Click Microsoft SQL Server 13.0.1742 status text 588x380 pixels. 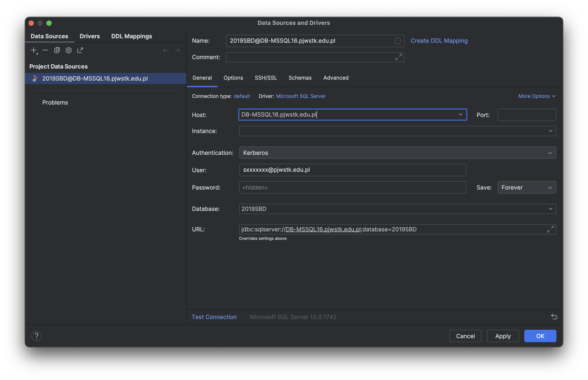(293, 317)
